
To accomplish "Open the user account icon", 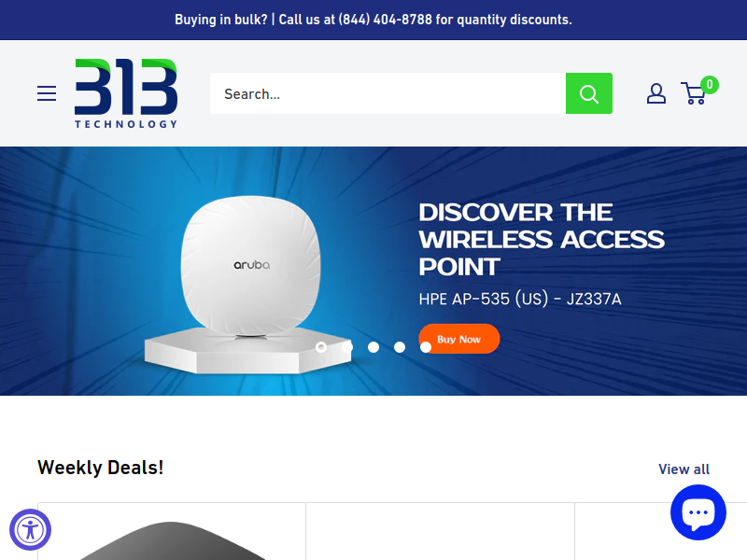I will (x=656, y=93).
